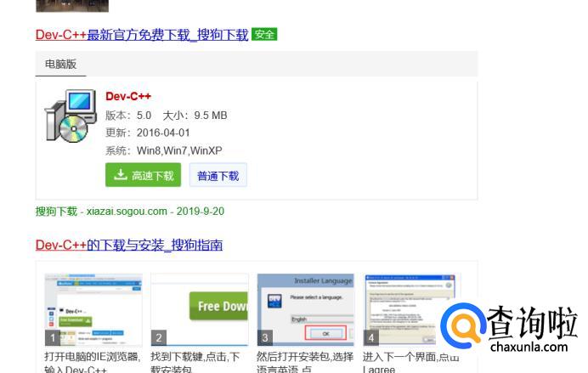Open step 4 license agreement thumbnail
The width and height of the screenshot is (588, 373).
pyautogui.click(x=411, y=309)
